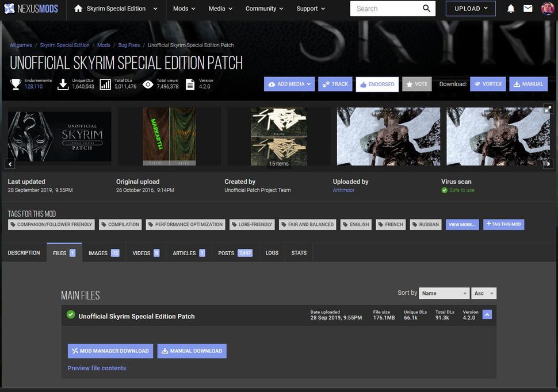Open the Preview file contents link

point(97,368)
